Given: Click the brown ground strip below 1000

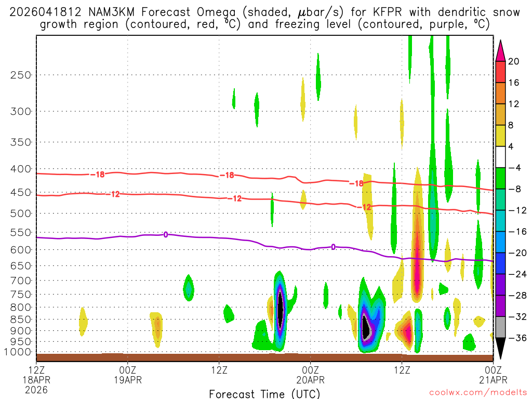Looking at the screenshot, I should pos(264,357).
